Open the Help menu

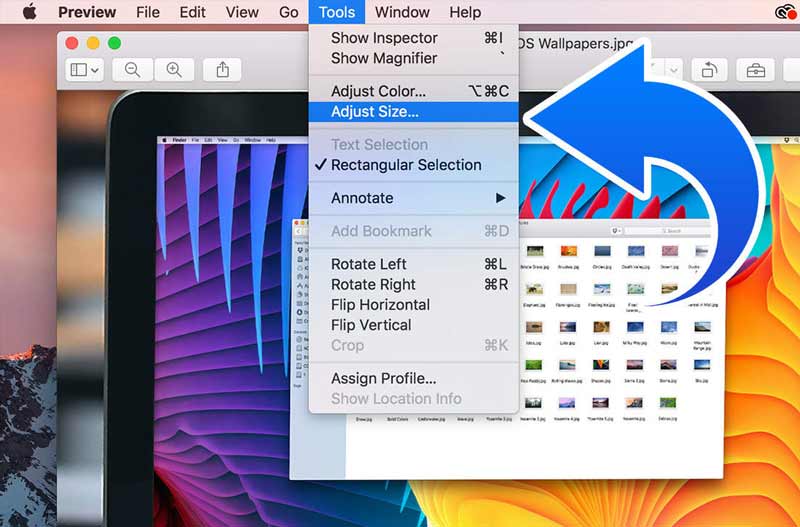point(465,12)
